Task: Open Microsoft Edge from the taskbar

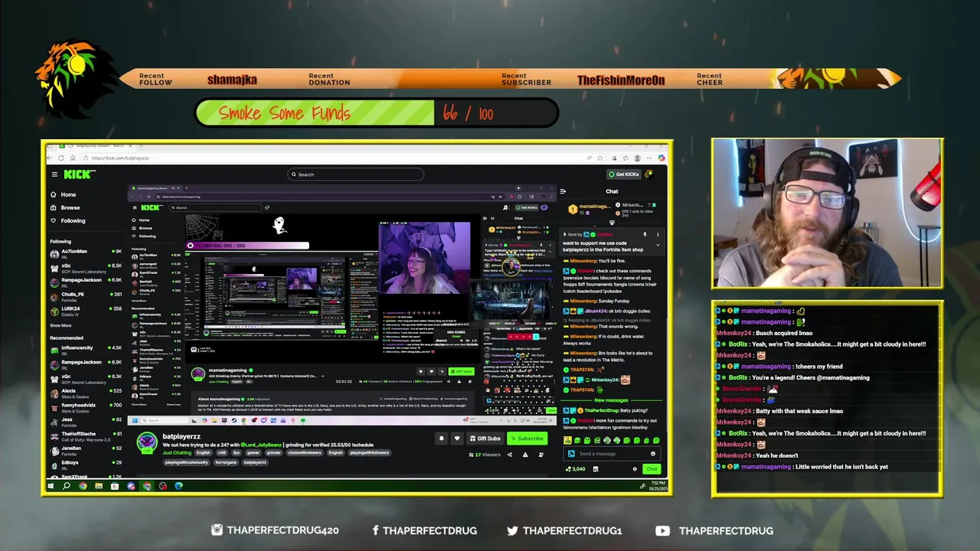Action: pyautogui.click(x=178, y=486)
